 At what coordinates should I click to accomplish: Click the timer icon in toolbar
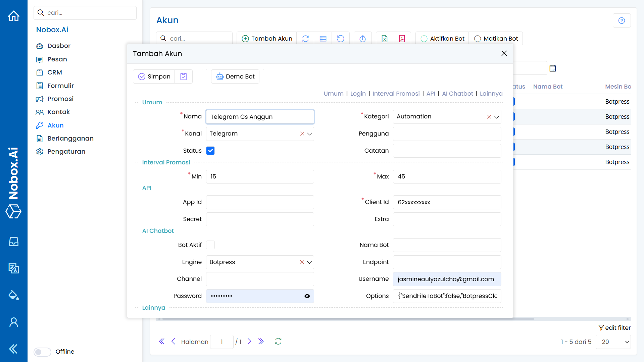(362, 39)
